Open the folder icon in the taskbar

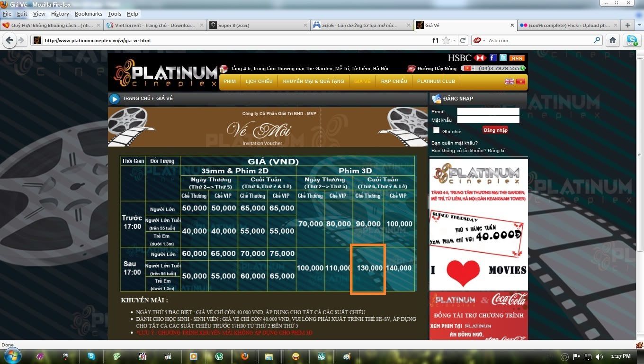(269, 356)
